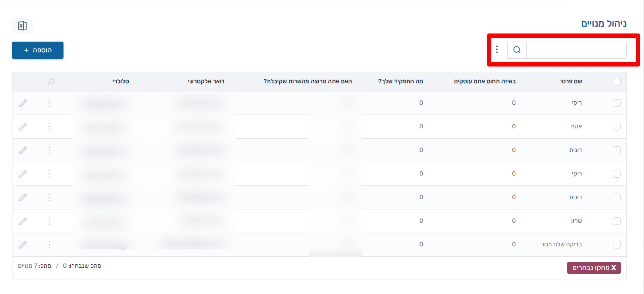The width and height of the screenshot is (644, 294).
Task: Click the magnifying glass search button
Action: pos(517,50)
